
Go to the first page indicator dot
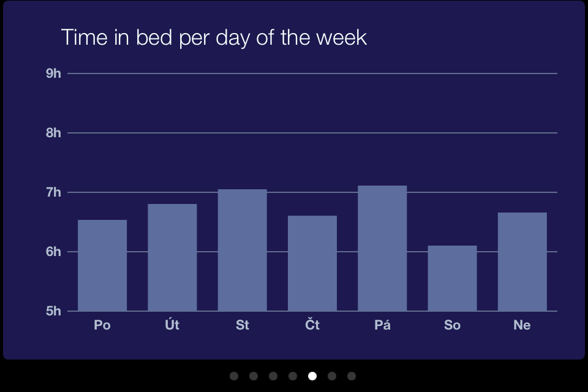[x=234, y=376]
